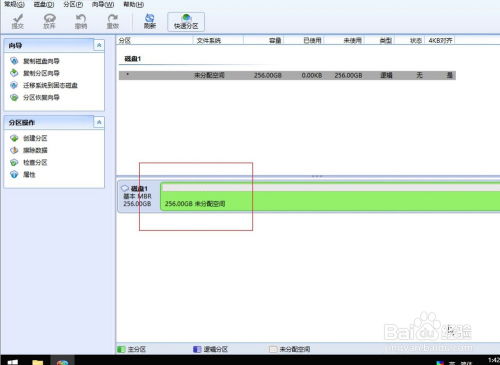Viewport: 500px width, 365px height.
Task: Open the 快速分区 quick partition tool
Action: click(186, 22)
